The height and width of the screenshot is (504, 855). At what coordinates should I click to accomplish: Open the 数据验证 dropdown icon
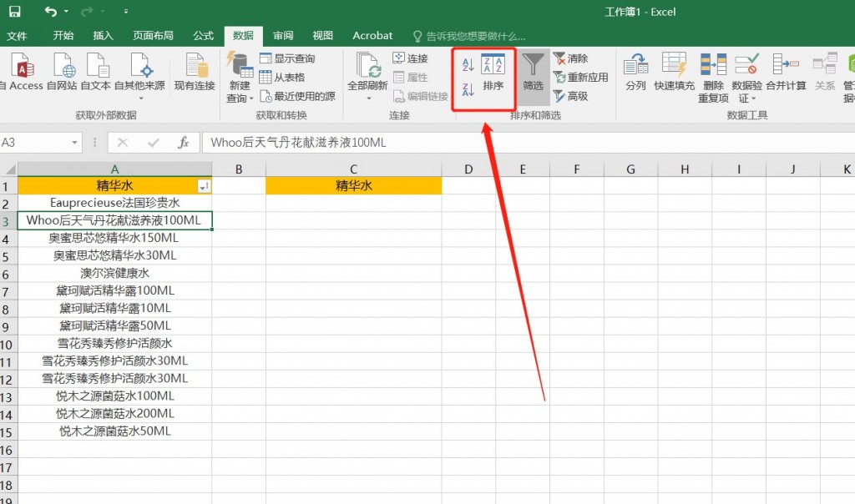pyautogui.click(x=746, y=78)
